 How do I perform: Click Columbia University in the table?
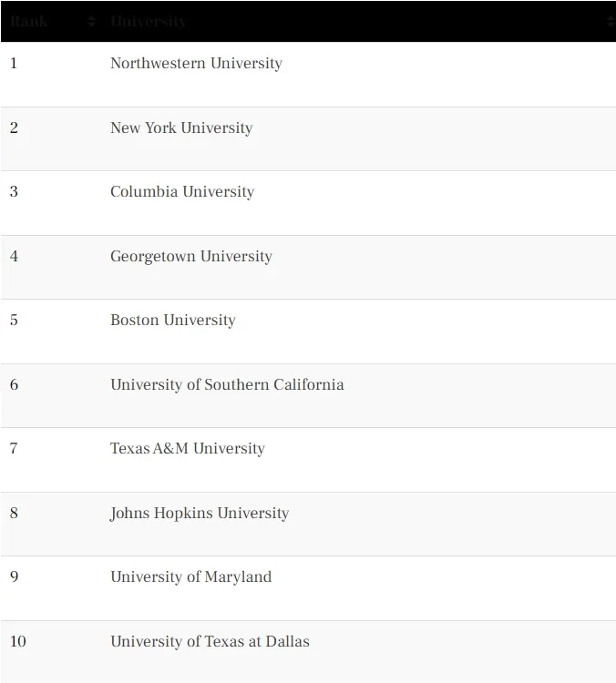(182, 191)
